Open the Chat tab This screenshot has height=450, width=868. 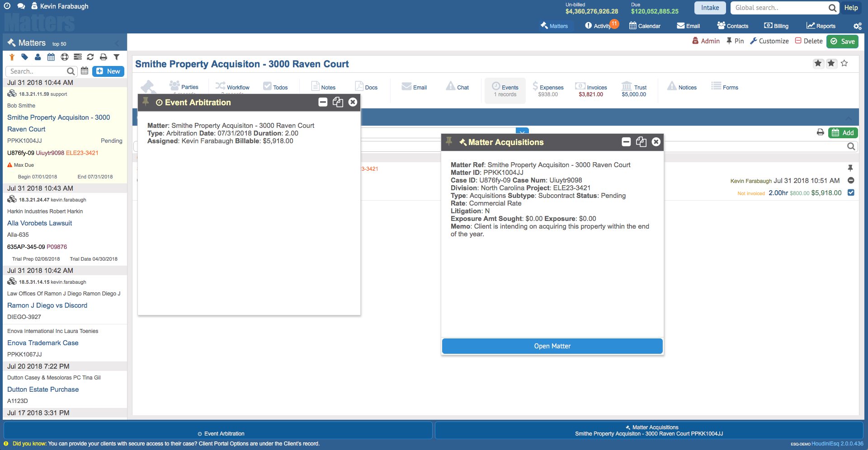click(x=458, y=87)
